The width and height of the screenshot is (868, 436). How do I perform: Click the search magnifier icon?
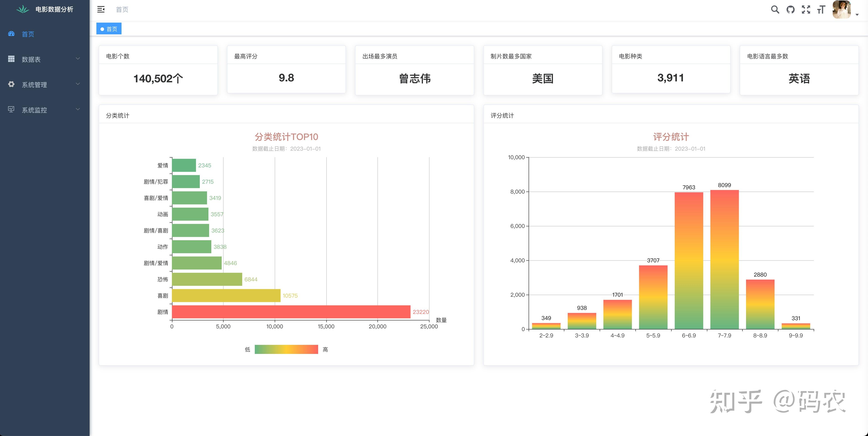pyautogui.click(x=775, y=9)
